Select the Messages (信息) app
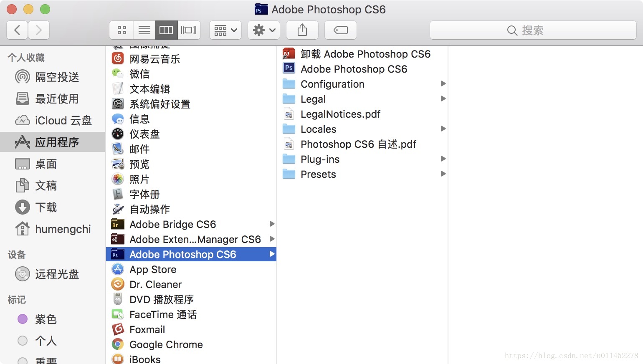 pyautogui.click(x=191, y=119)
